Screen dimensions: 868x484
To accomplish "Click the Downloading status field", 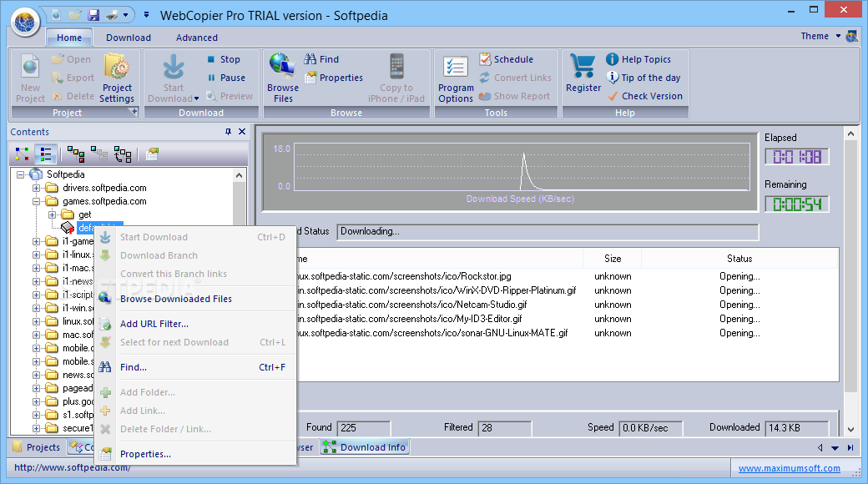I will point(548,231).
